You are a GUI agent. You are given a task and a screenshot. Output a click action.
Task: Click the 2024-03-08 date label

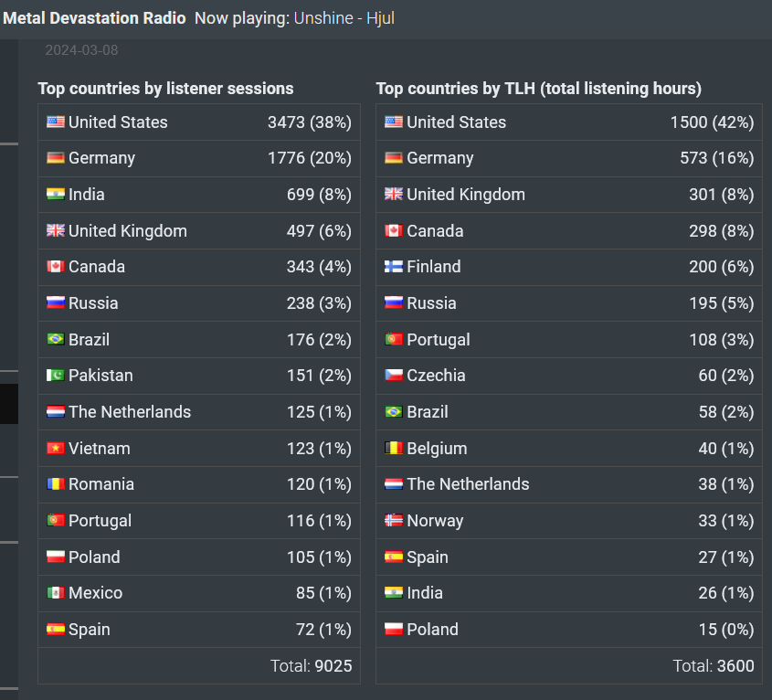click(x=81, y=50)
